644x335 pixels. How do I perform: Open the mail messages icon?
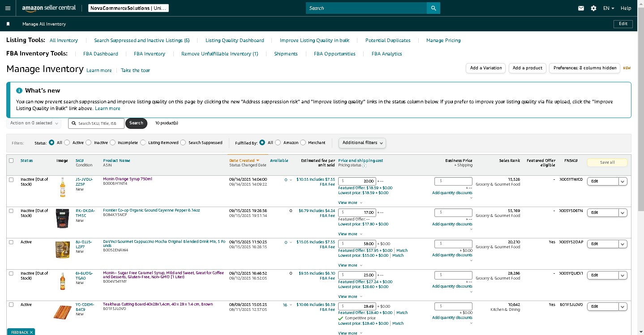tap(581, 8)
